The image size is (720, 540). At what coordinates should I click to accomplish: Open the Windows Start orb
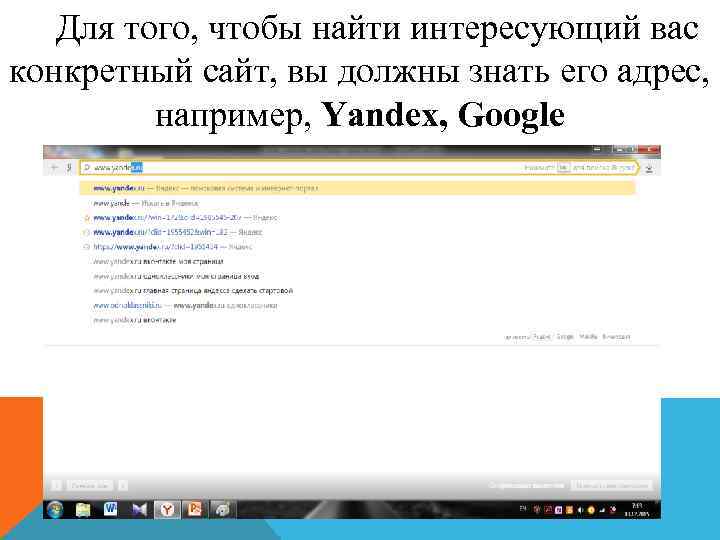pos(55,510)
